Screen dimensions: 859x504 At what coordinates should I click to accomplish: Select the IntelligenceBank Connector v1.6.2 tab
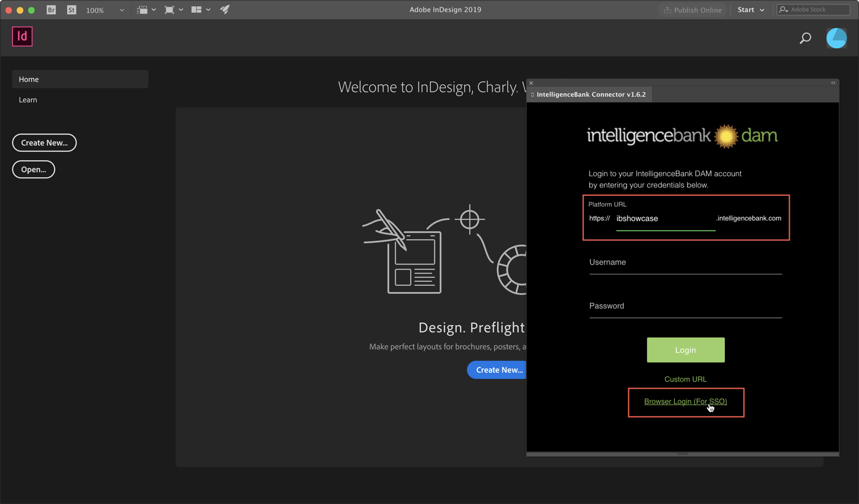point(591,94)
